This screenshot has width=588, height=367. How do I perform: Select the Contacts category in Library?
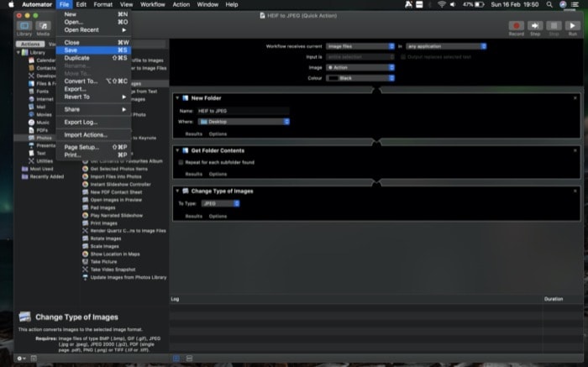(x=42, y=68)
